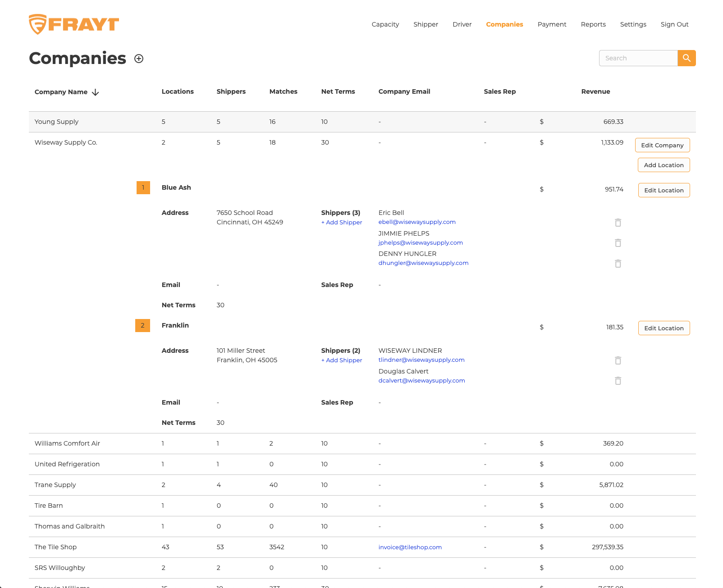Delete shipper JIMMIE PHELPS trash icon
Viewport: 723px width, 588px height.
tap(618, 243)
